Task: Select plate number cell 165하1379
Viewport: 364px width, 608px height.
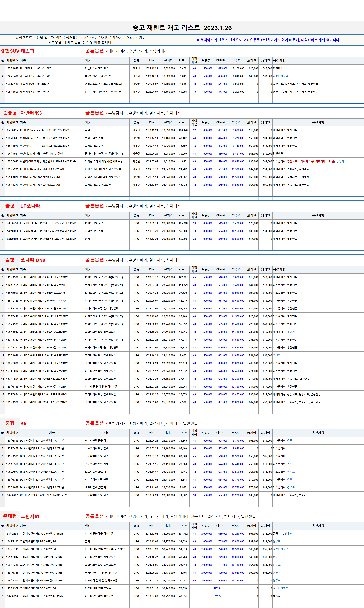Action: tap(12, 185)
